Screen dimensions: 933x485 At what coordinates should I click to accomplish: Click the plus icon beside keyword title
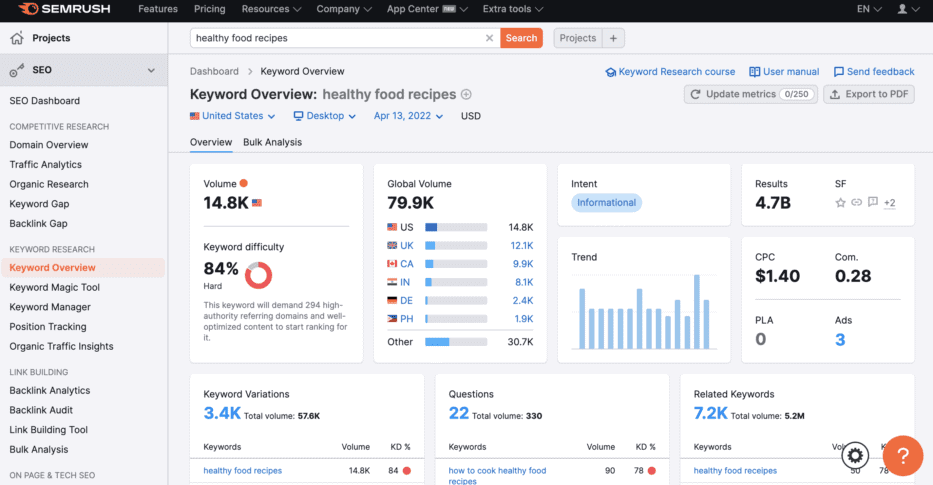click(x=466, y=95)
